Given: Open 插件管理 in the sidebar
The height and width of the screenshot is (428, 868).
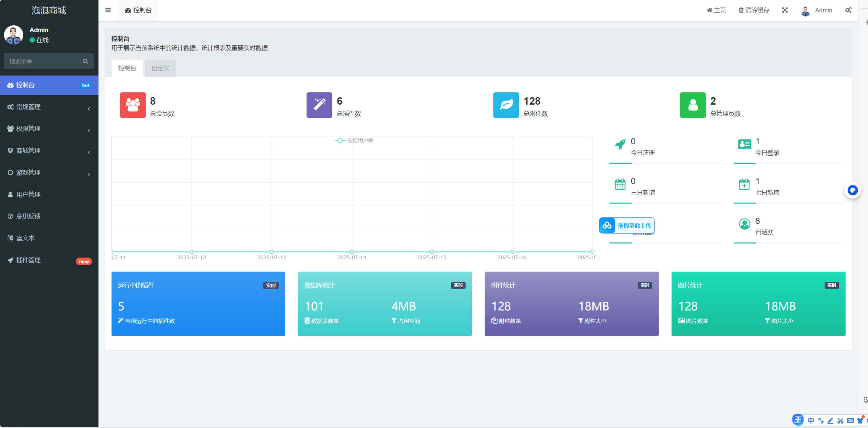Looking at the screenshot, I should coord(49,260).
